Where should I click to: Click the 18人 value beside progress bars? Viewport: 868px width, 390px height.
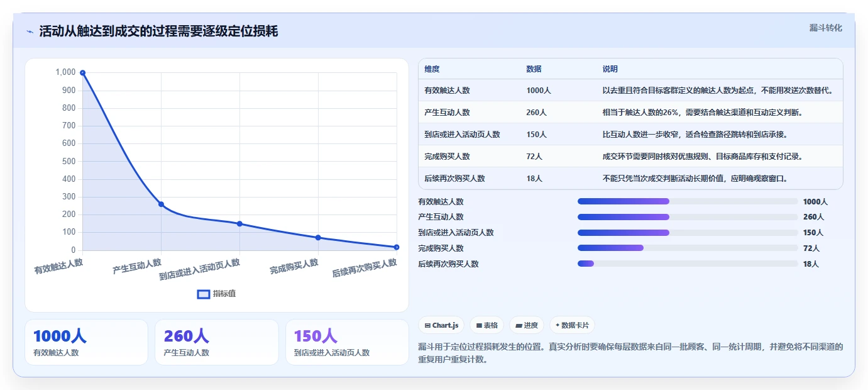811,264
